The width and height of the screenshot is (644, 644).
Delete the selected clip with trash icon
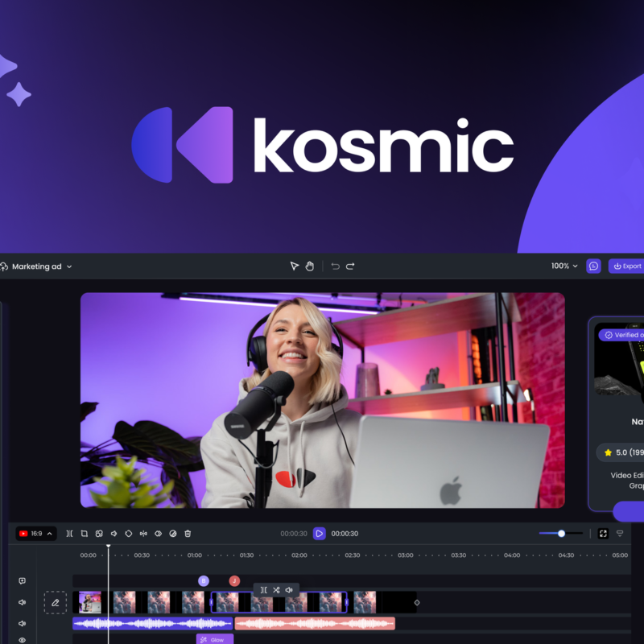(x=188, y=534)
